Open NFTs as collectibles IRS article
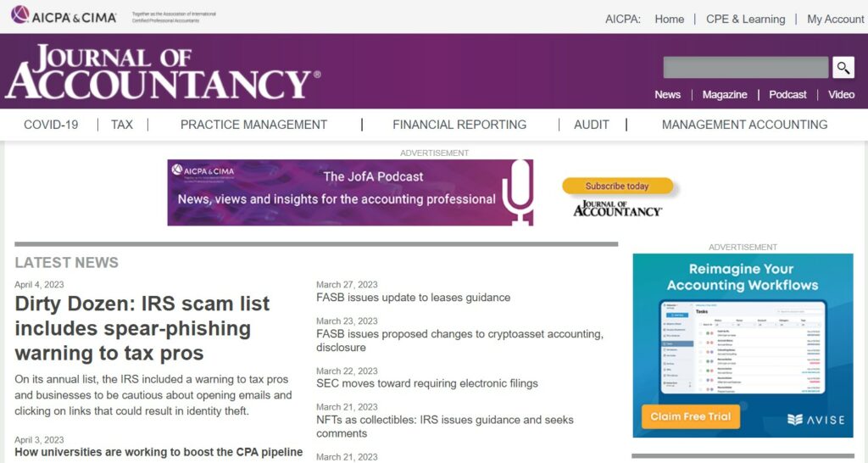The height and width of the screenshot is (463, 868). pos(444,427)
